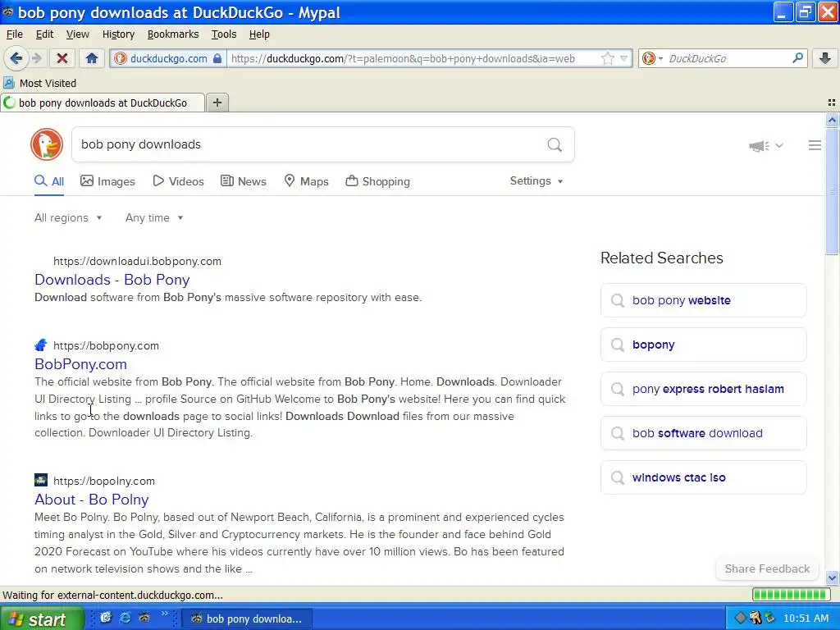Click the bobpony.com favicon
840x630 pixels.
[x=41, y=345]
